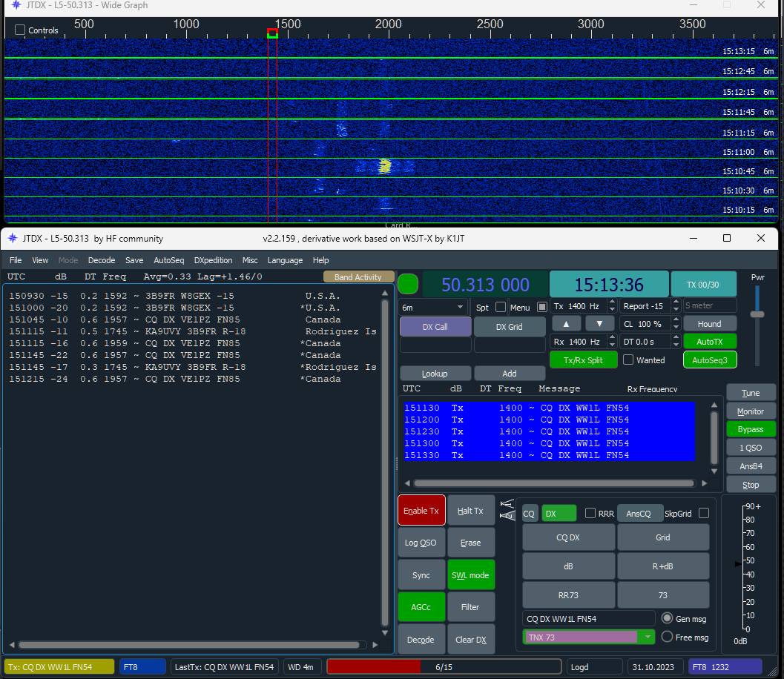784x679 pixels.
Task: Click the 50.313 000 frequency display
Action: [x=485, y=285]
